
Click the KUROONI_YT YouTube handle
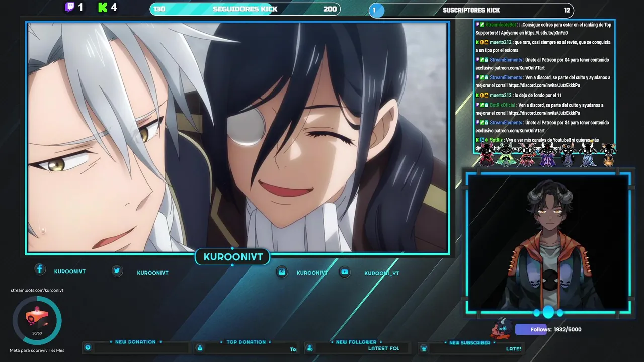click(381, 273)
